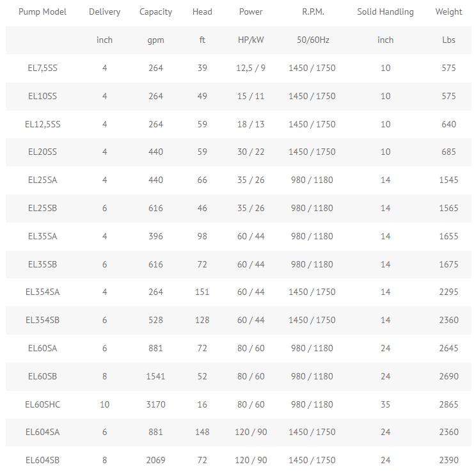Image resolution: width=474 pixels, height=476 pixels.
Task: Click the EL20SS pump model cell
Action: (x=42, y=152)
